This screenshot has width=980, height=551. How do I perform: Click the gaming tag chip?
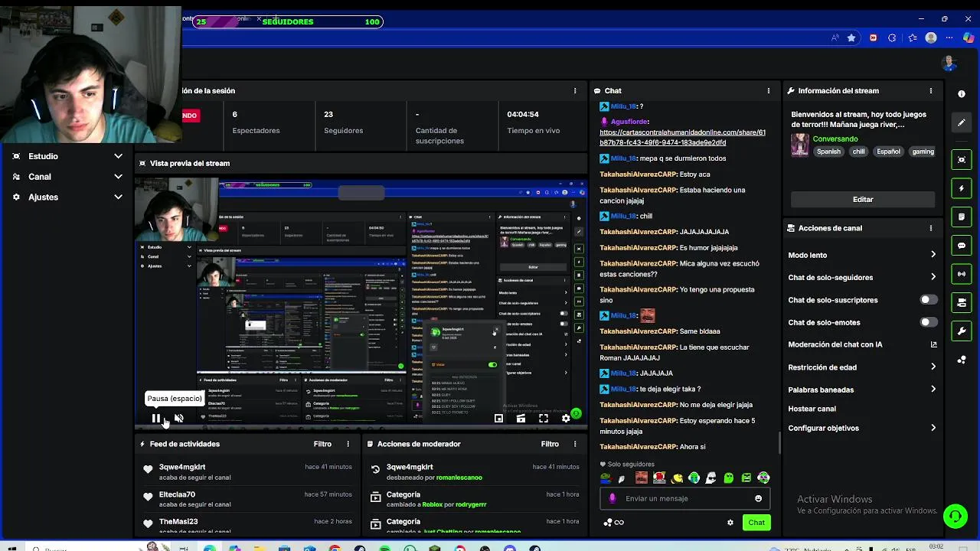923,152
